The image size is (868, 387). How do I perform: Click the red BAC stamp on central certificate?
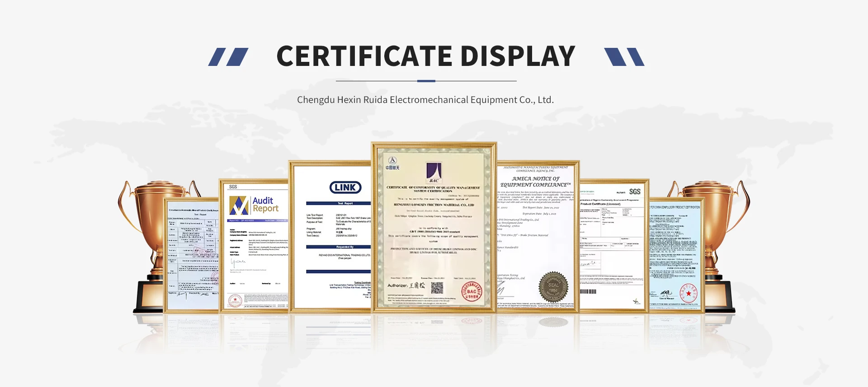[472, 292]
